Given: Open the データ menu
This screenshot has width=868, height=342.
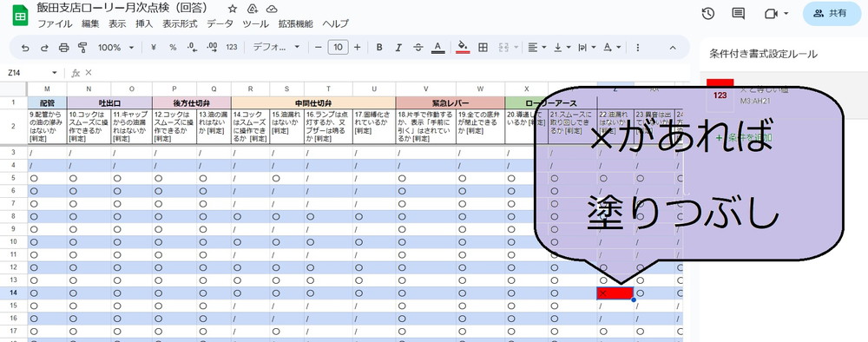Looking at the screenshot, I should coord(220,23).
